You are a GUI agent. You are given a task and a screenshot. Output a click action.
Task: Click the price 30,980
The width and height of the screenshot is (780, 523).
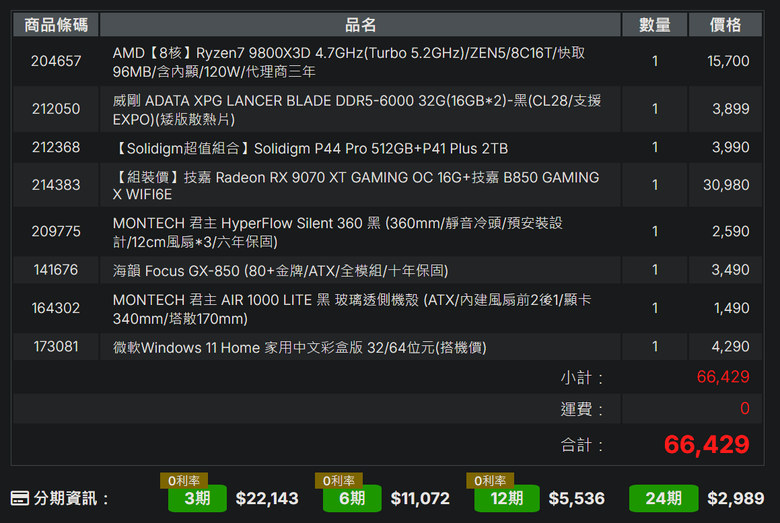pyautogui.click(x=726, y=185)
